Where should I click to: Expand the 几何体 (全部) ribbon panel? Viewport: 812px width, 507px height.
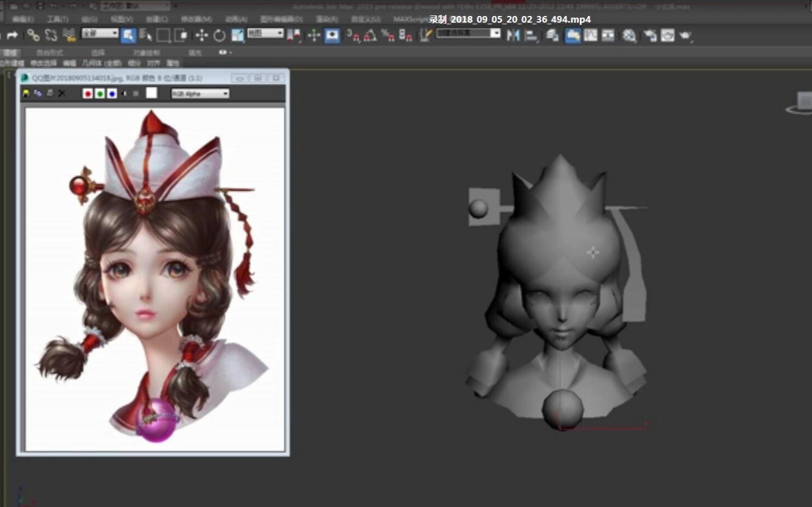pyautogui.click(x=102, y=63)
